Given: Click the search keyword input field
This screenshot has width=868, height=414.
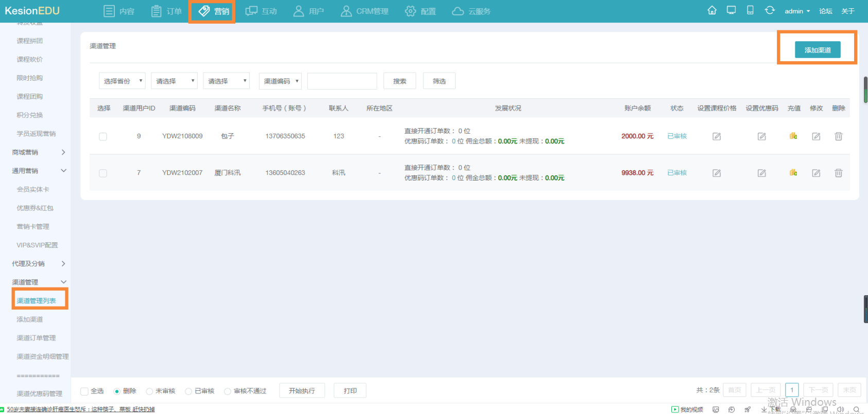Looking at the screenshot, I should pyautogui.click(x=342, y=81).
